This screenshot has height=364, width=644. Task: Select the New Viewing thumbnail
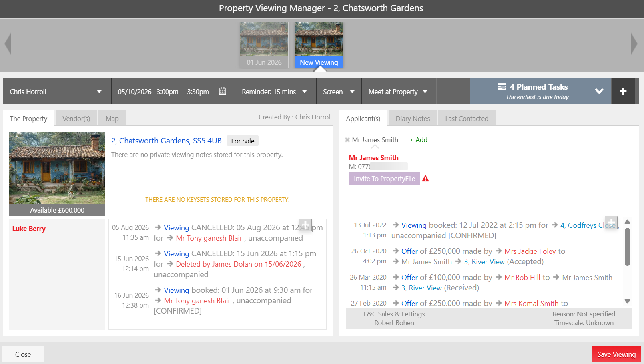point(319,45)
